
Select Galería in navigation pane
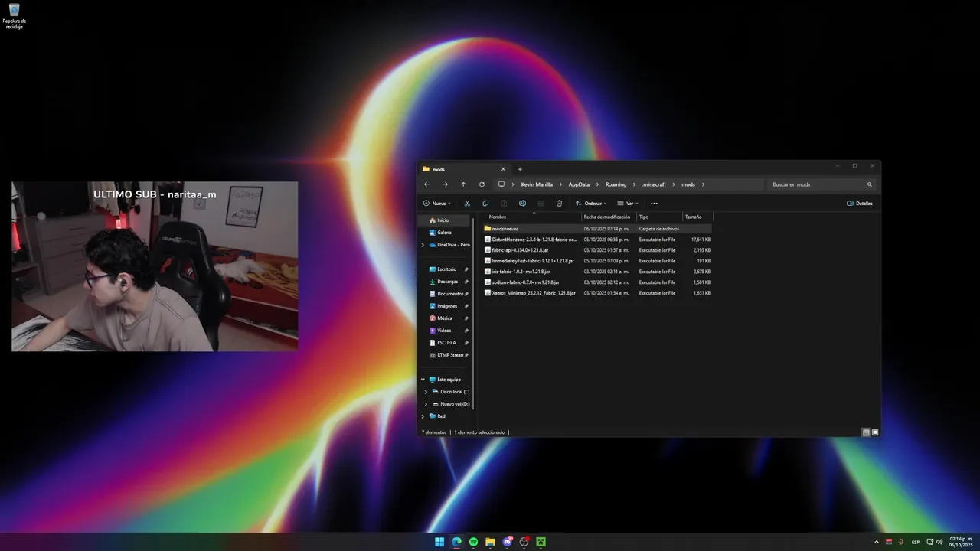coord(444,233)
